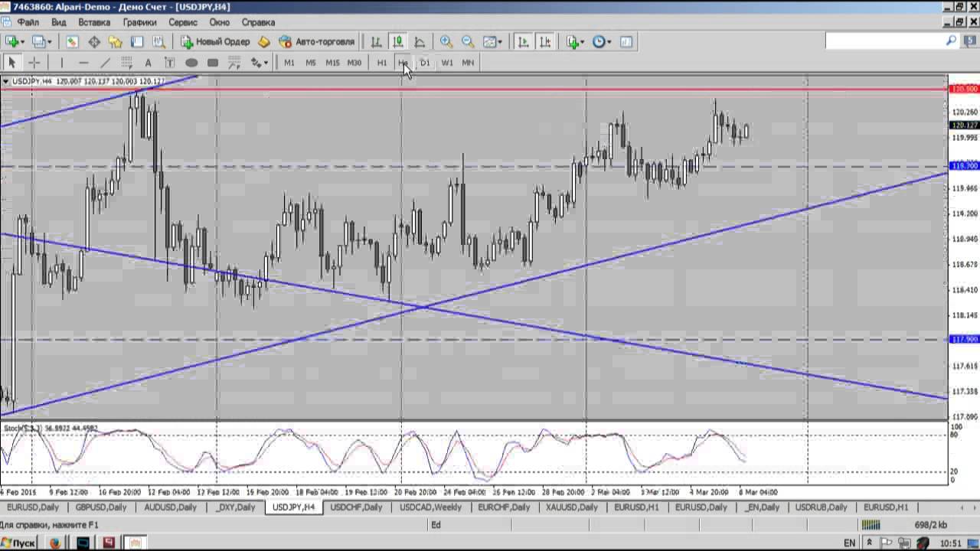The width and height of the screenshot is (980, 551).
Task: Click the 698/2 kb connection status
Action: (x=931, y=525)
